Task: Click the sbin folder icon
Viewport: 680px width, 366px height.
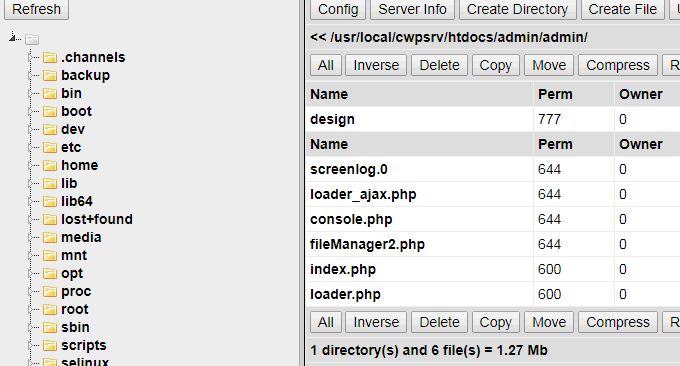Action: click(50, 327)
